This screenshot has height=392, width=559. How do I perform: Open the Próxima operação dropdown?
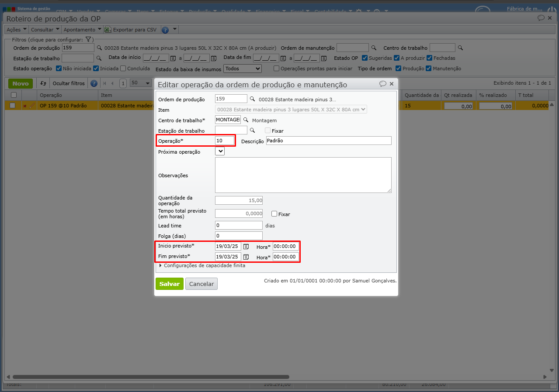coord(220,151)
